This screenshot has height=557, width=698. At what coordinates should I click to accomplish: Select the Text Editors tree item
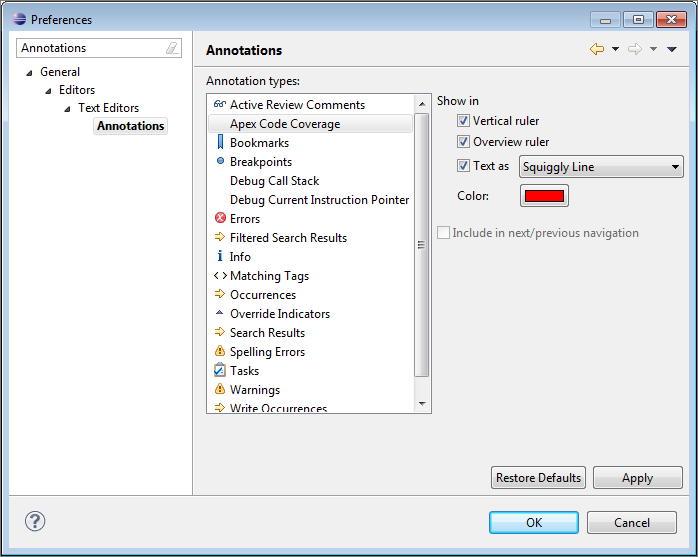[109, 108]
